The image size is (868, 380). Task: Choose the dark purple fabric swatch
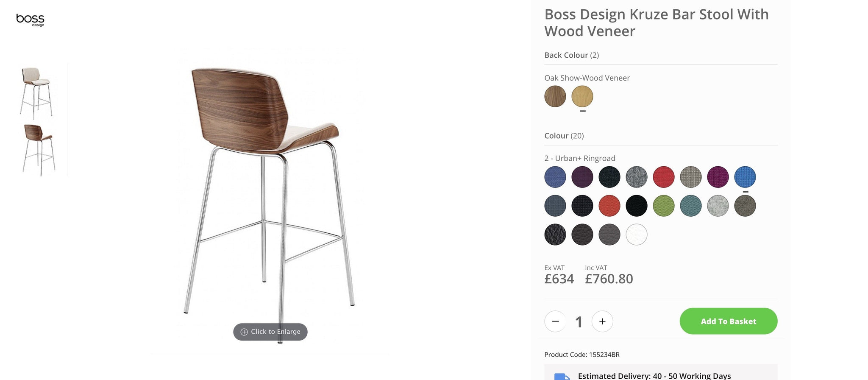(582, 177)
